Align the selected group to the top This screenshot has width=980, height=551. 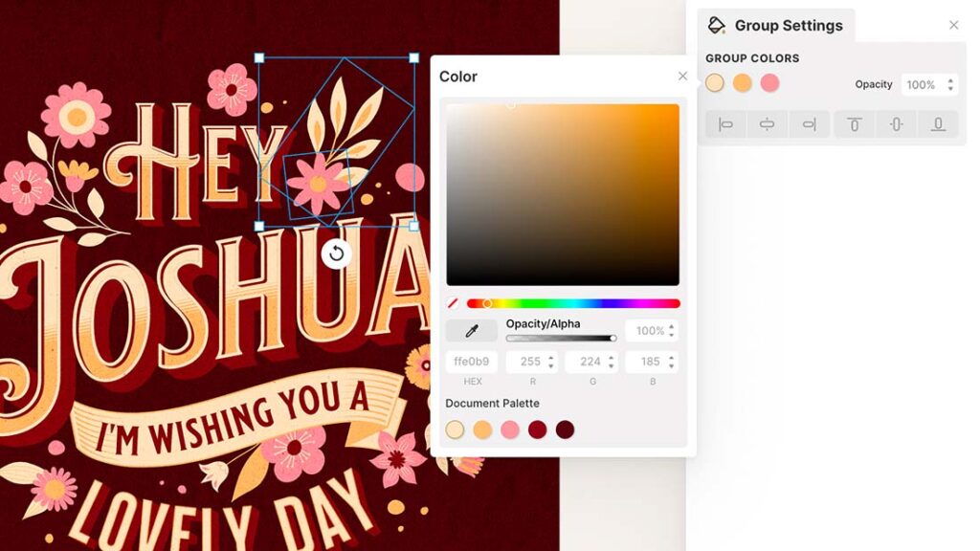click(x=853, y=123)
